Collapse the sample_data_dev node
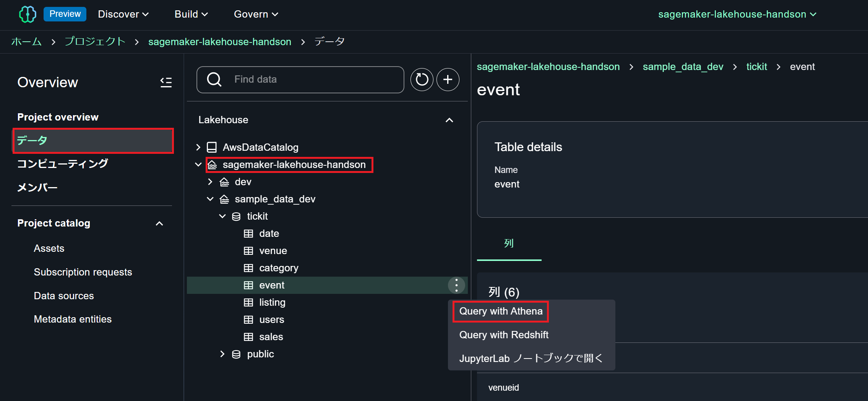The image size is (868, 401). point(210,199)
